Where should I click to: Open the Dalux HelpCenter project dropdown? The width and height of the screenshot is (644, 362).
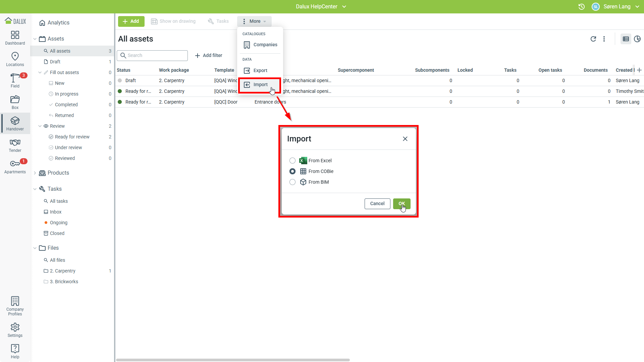[321, 7]
